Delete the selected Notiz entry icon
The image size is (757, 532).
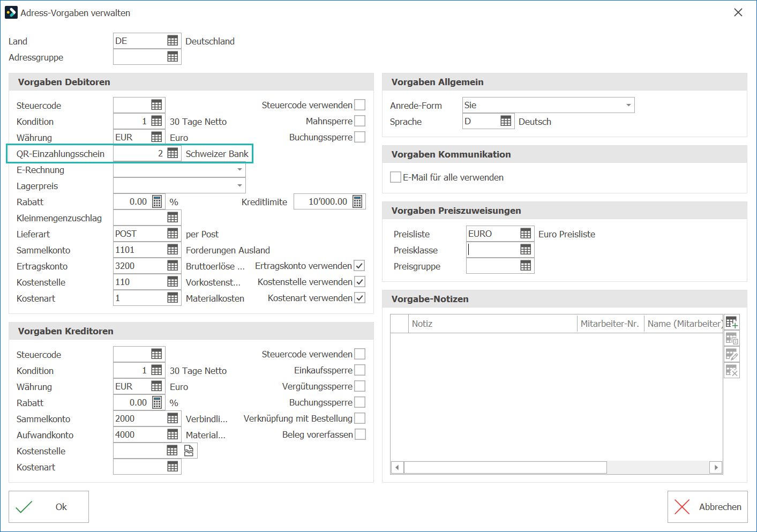pyautogui.click(x=732, y=370)
